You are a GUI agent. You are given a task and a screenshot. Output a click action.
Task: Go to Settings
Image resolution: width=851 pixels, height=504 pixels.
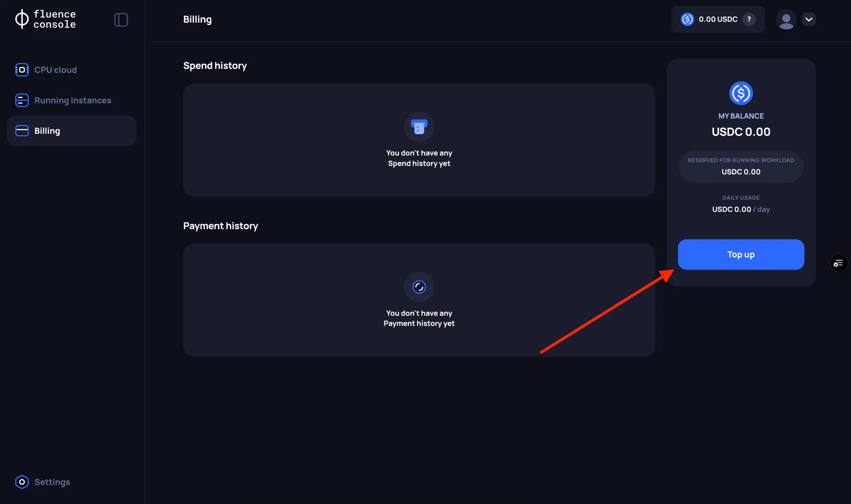point(52,482)
